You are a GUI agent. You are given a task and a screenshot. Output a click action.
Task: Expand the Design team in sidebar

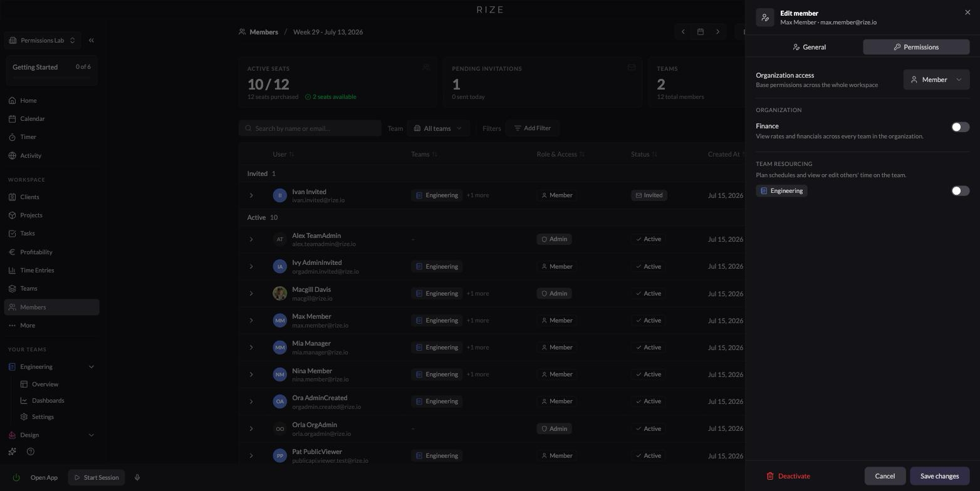point(91,435)
